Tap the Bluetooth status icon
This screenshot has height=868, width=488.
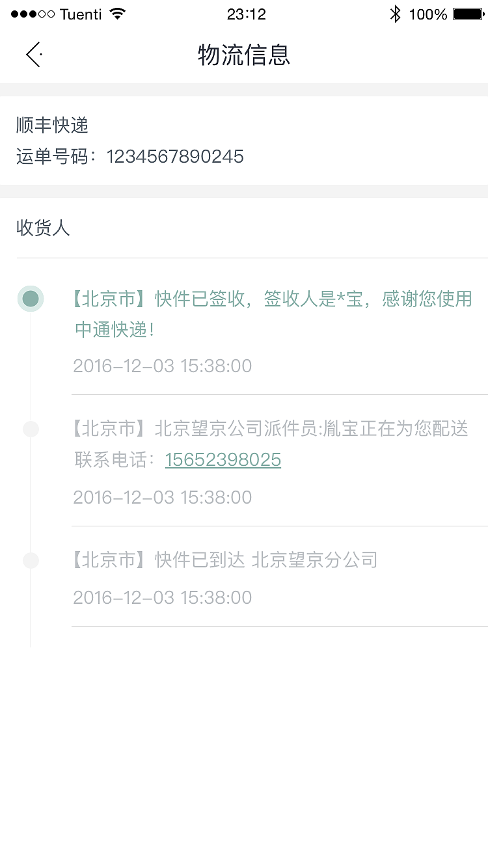[x=395, y=14]
